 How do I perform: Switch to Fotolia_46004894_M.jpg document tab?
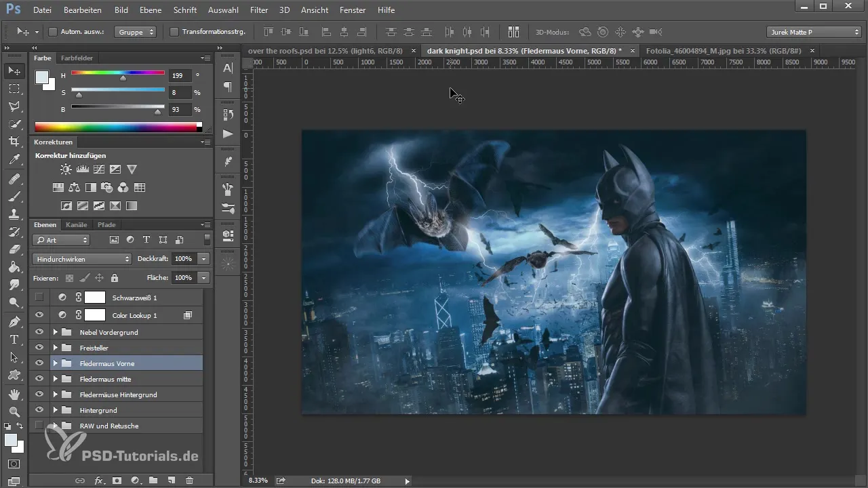(x=724, y=51)
